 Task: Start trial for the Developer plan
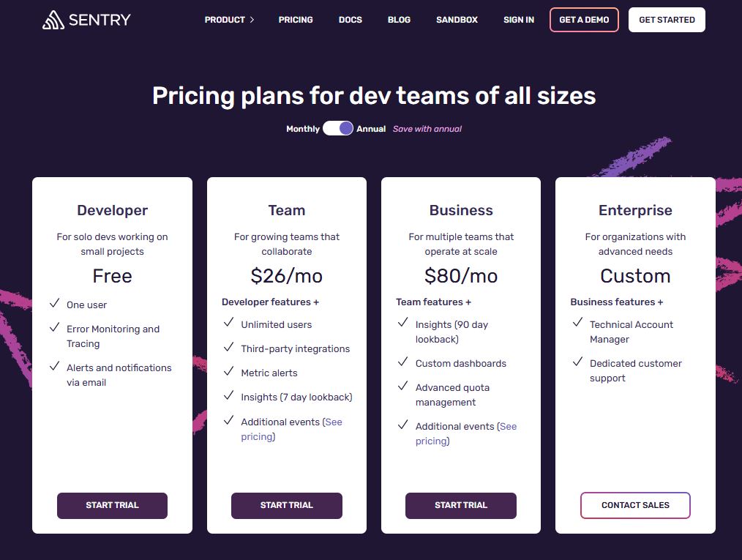[112, 505]
